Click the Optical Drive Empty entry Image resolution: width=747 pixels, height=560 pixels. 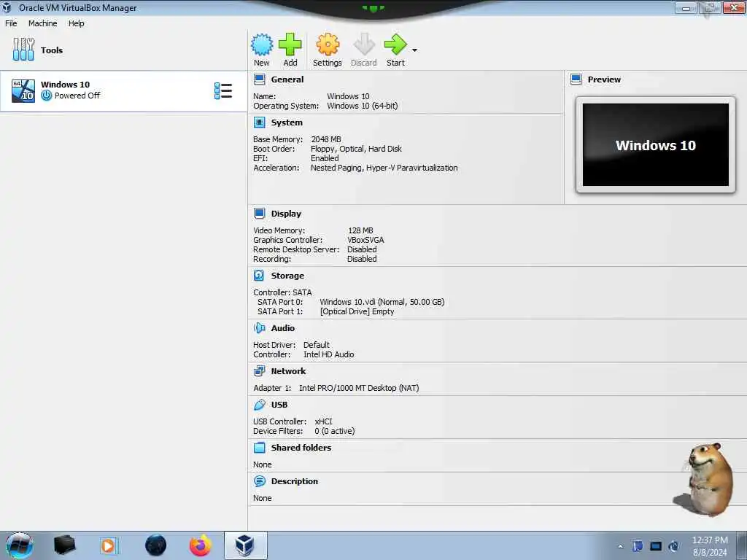357,311
